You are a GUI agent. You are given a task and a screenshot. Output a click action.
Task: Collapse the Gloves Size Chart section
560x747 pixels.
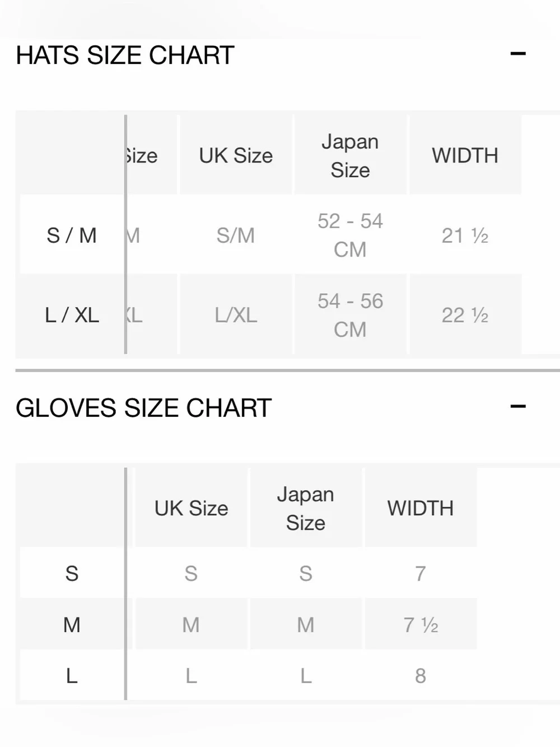[518, 406]
